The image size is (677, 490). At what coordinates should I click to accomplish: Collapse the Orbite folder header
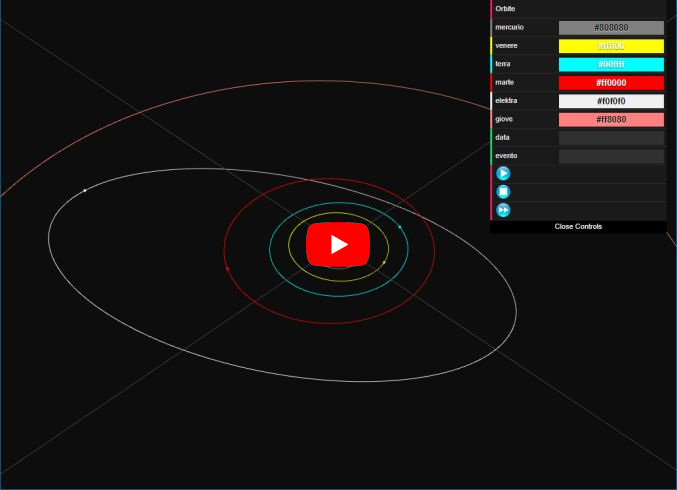578,9
